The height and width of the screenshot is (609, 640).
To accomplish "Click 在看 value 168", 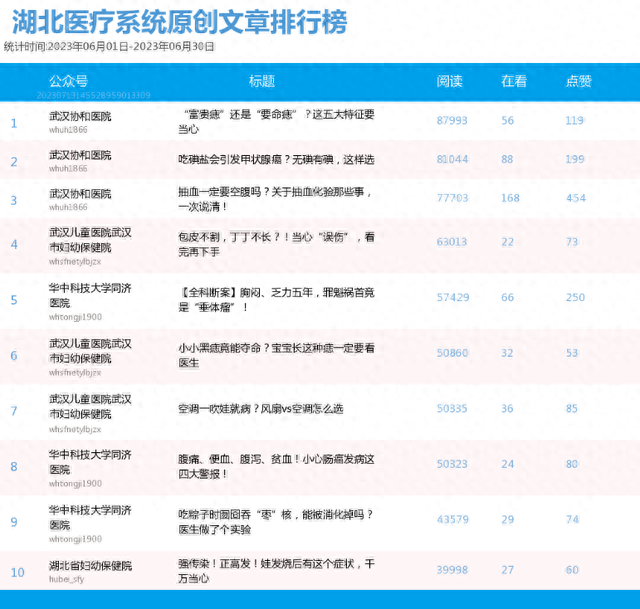I will point(510,198).
